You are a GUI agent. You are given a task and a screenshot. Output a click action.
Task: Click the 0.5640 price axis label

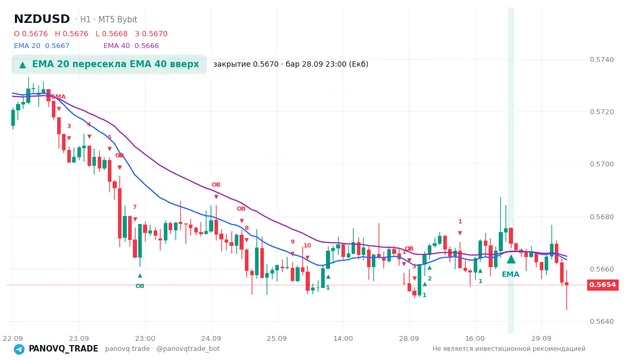click(602, 322)
